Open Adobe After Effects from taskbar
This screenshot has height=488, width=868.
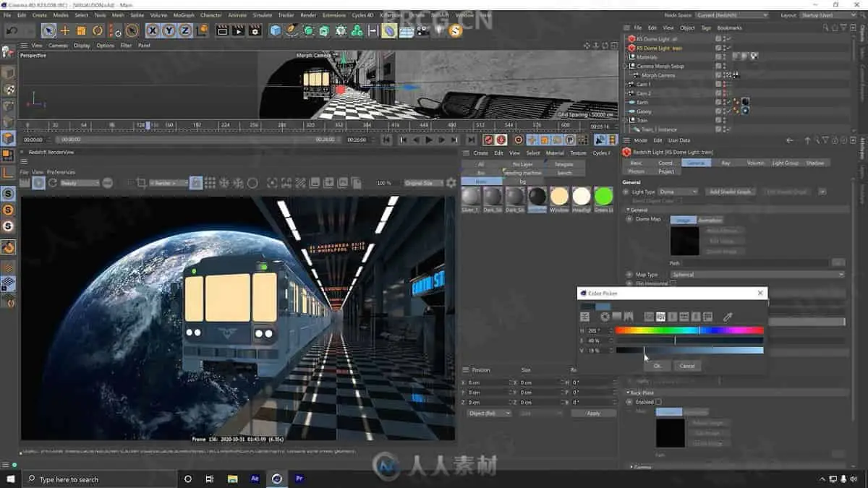point(255,479)
